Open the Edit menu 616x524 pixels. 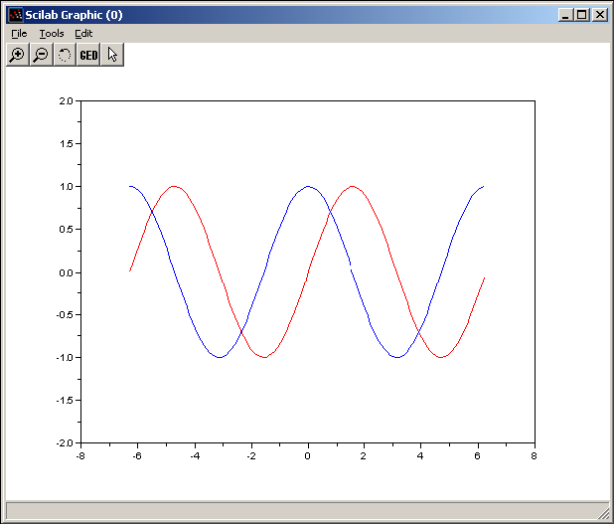coord(84,34)
